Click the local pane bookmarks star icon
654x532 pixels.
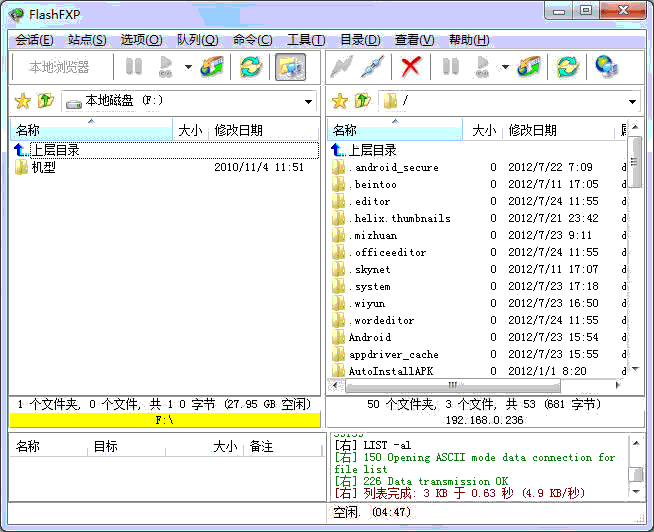23,101
